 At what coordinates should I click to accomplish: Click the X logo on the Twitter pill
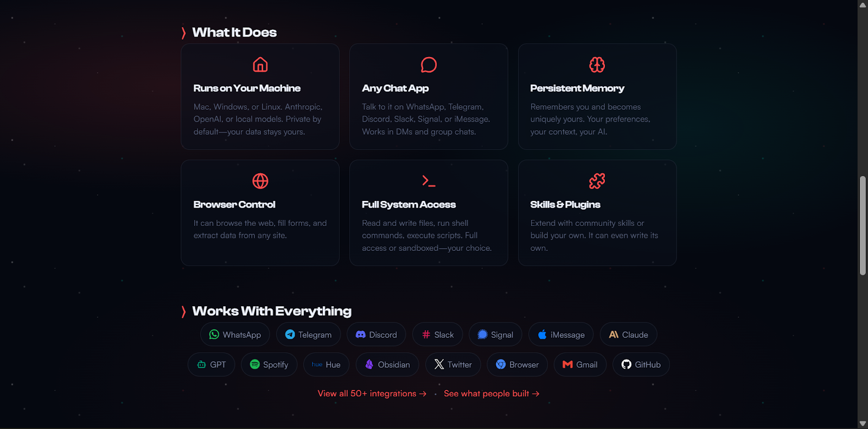pos(438,364)
